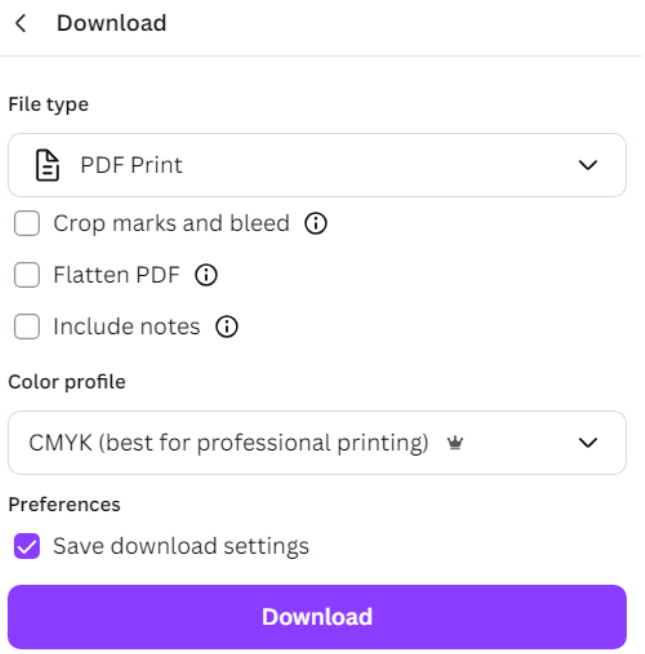Go back using the left arrow
The image size is (645, 654).
coord(21,23)
